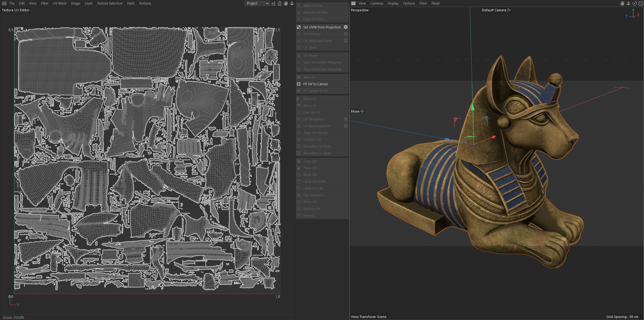
Task: Click green Y-axis arrow of move gizmo
Action: tap(473, 107)
